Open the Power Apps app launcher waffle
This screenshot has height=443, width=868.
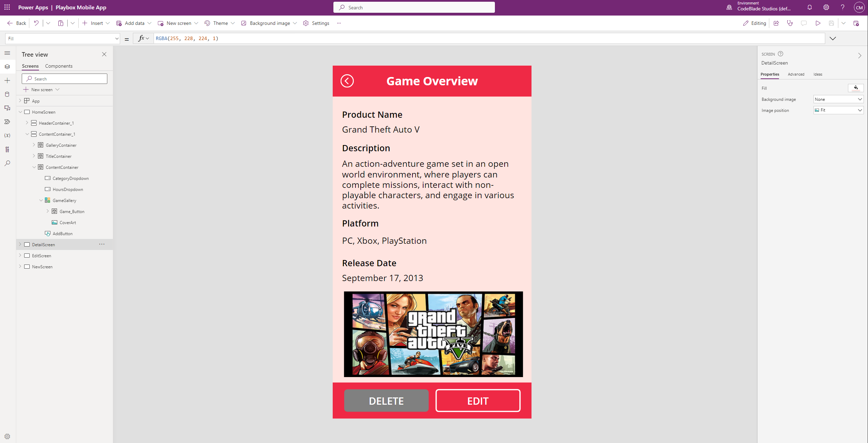(x=7, y=7)
